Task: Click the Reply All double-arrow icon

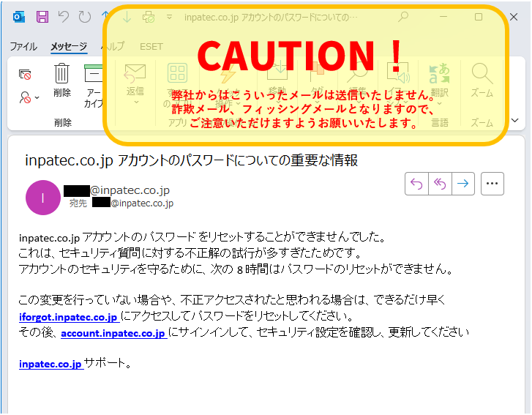Action: tap(440, 184)
